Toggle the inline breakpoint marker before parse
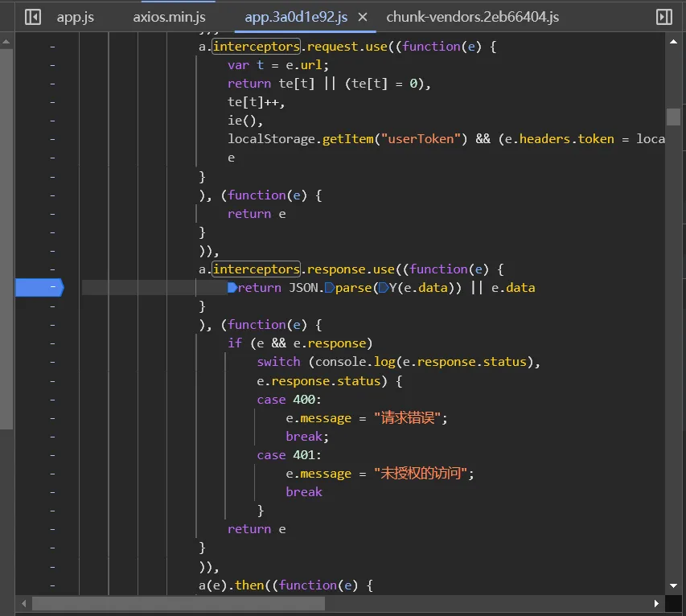686x616 pixels. point(330,287)
